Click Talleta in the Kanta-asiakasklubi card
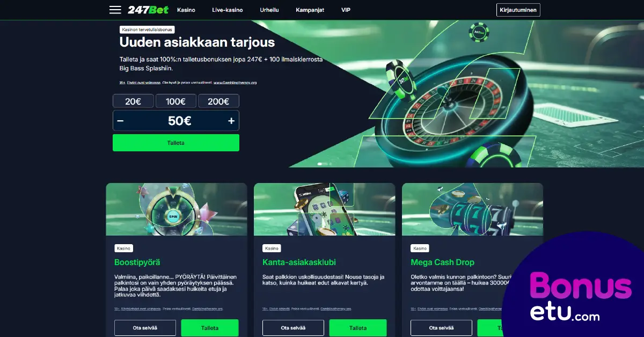644x337 pixels. 358,328
